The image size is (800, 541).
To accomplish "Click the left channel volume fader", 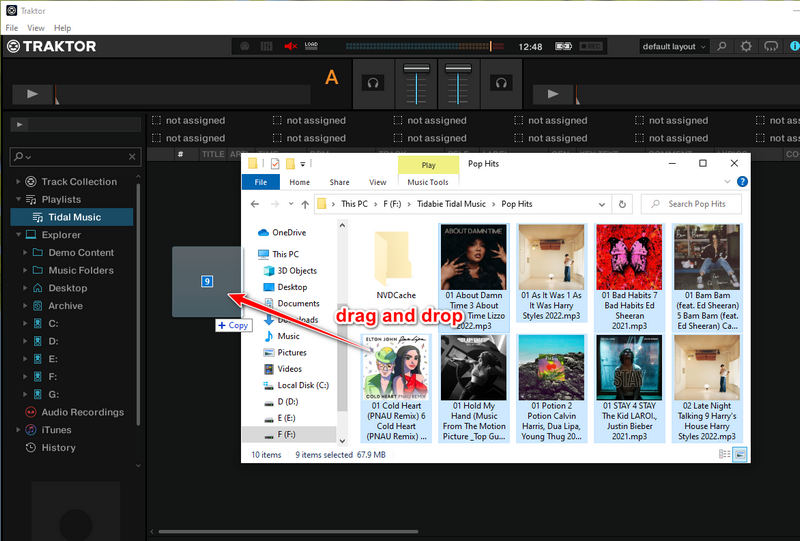I will [x=416, y=69].
